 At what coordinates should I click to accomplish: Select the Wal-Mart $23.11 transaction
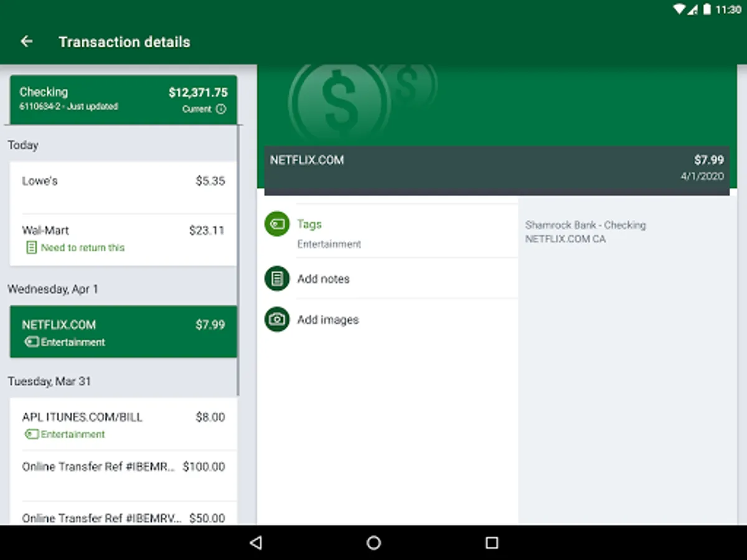click(x=123, y=240)
